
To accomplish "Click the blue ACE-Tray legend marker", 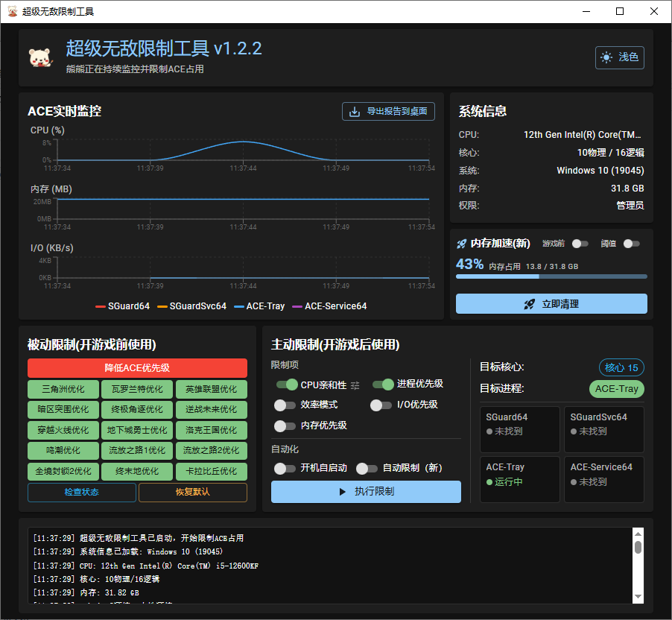I will click(x=238, y=306).
